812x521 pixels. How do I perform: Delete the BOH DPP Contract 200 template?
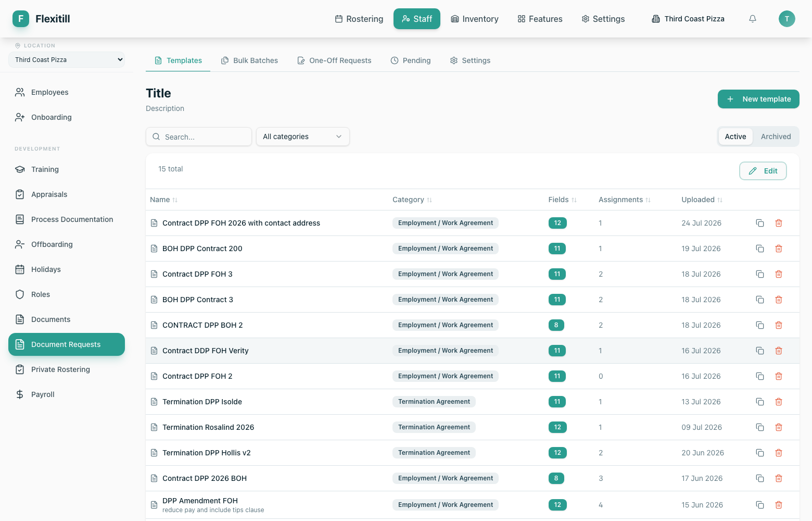click(779, 249)
